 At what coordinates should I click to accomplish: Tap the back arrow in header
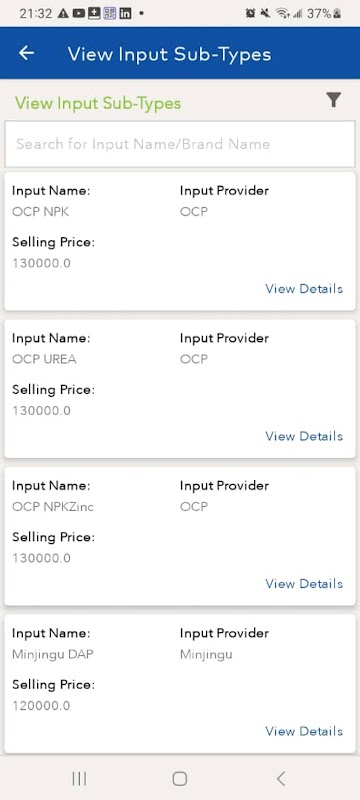tap(26, 53)
